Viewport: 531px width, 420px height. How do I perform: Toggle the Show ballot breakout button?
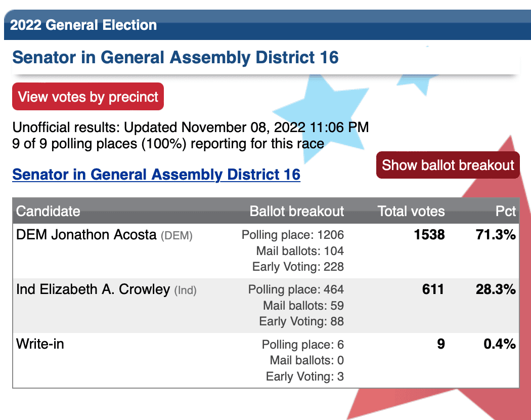click(x=448, y=165)
